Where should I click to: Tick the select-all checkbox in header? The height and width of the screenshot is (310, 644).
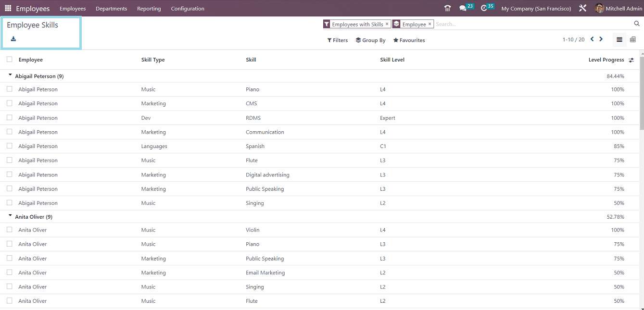pyautogui.click(x=9, y=59)
